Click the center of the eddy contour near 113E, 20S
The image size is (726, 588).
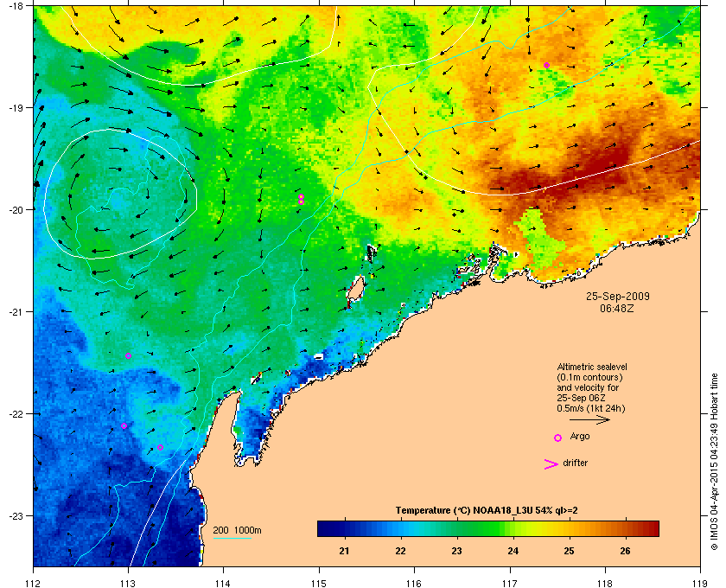point(120,194)
